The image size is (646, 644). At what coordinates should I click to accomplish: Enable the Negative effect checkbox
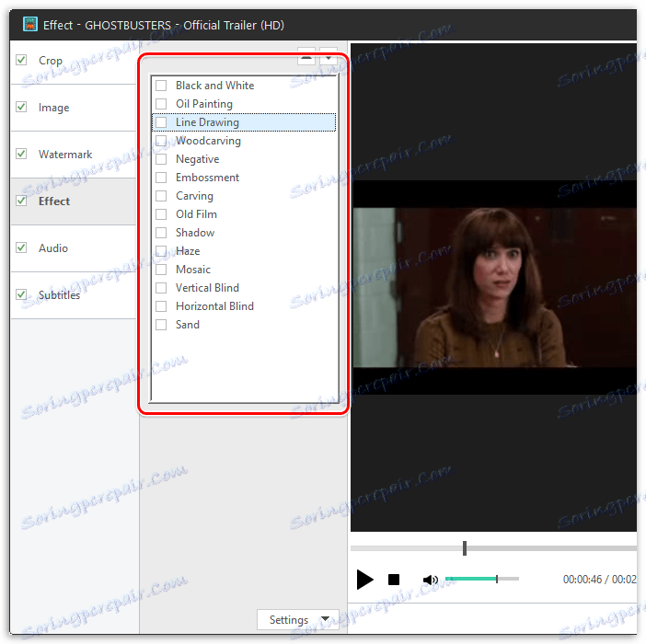[161, 159]
